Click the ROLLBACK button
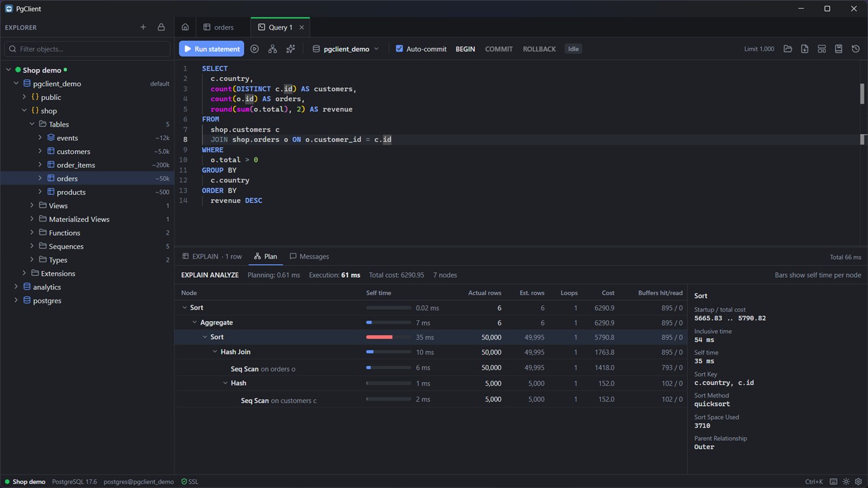The width and height of the screenshot is (868, 488). click(x=539, y=49)
